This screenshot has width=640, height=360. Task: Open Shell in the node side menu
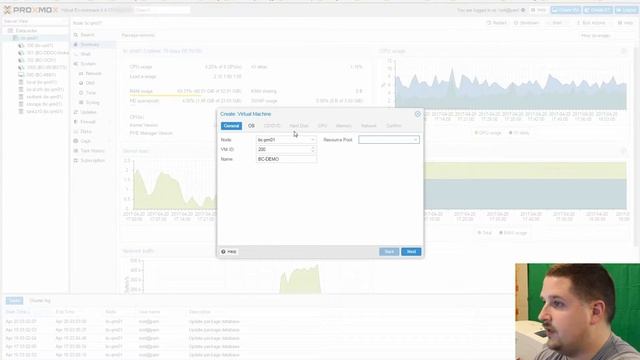[x=85, y=54]
